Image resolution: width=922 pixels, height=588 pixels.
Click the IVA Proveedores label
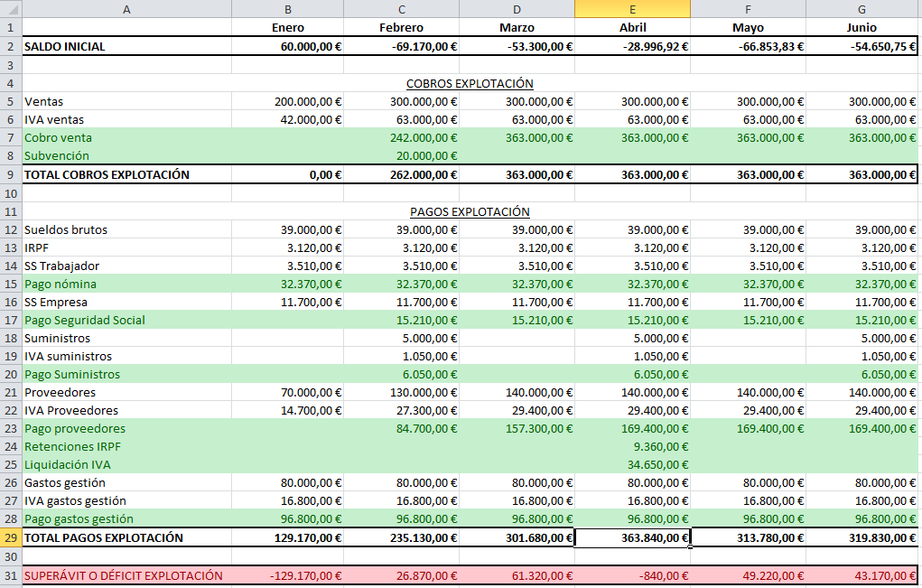click(x=71, y=410)
